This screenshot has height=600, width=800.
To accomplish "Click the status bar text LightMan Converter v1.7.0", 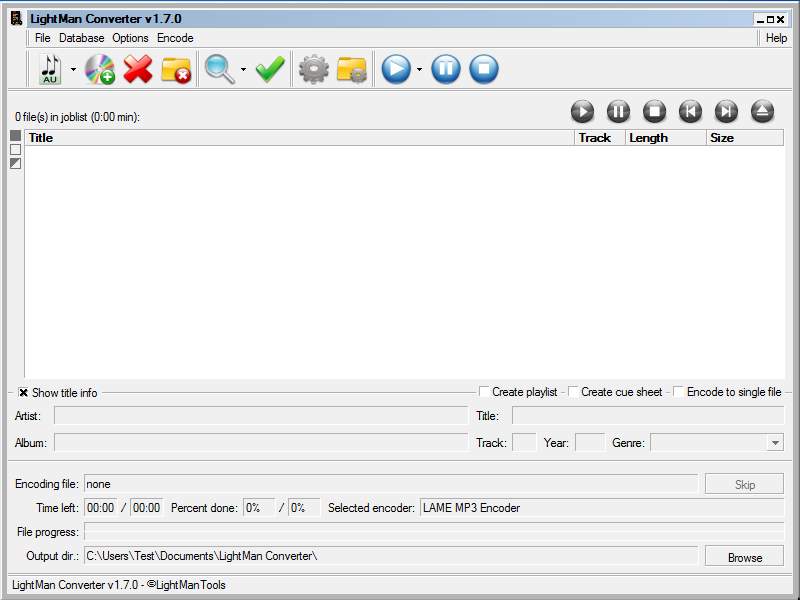I will [x=75, y=585].
